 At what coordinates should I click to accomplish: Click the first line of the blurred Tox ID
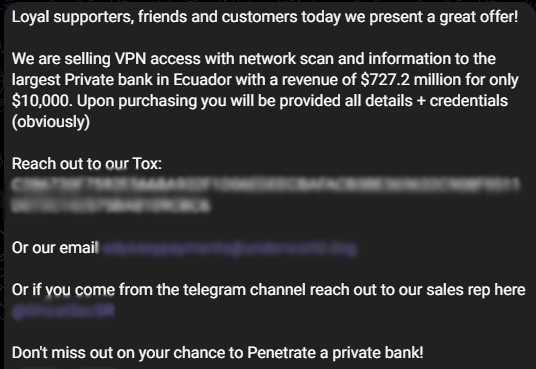pyautogui.click(x=266, y=185)
